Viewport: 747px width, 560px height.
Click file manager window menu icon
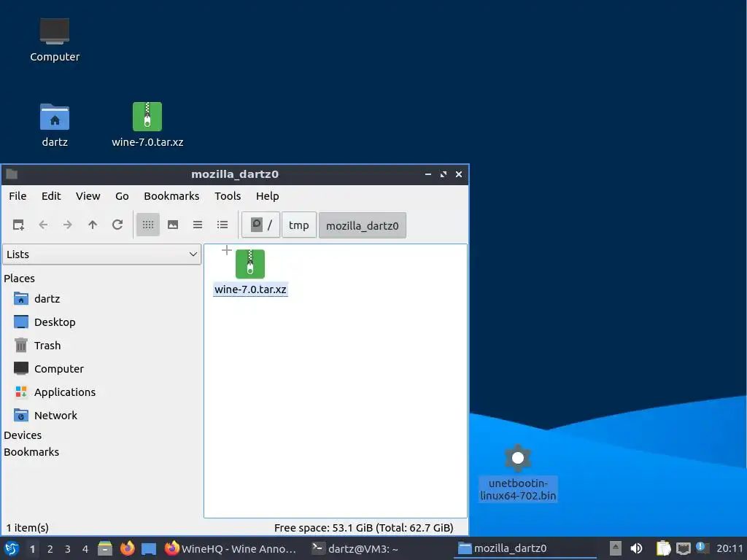pos(12,174)
